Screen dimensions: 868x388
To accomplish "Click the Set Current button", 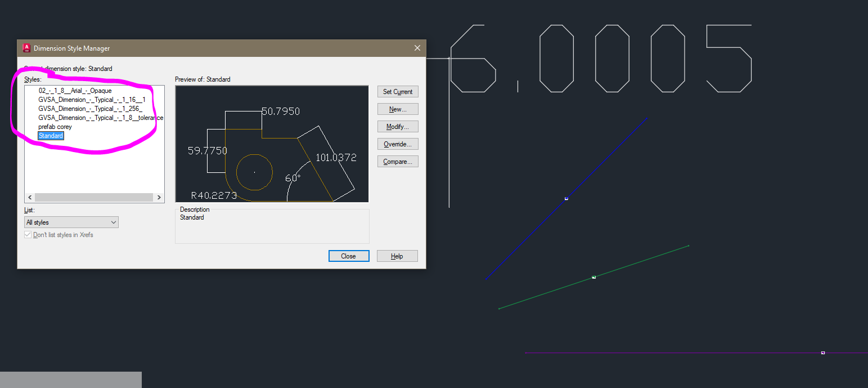I will click(x=398, y=91).
